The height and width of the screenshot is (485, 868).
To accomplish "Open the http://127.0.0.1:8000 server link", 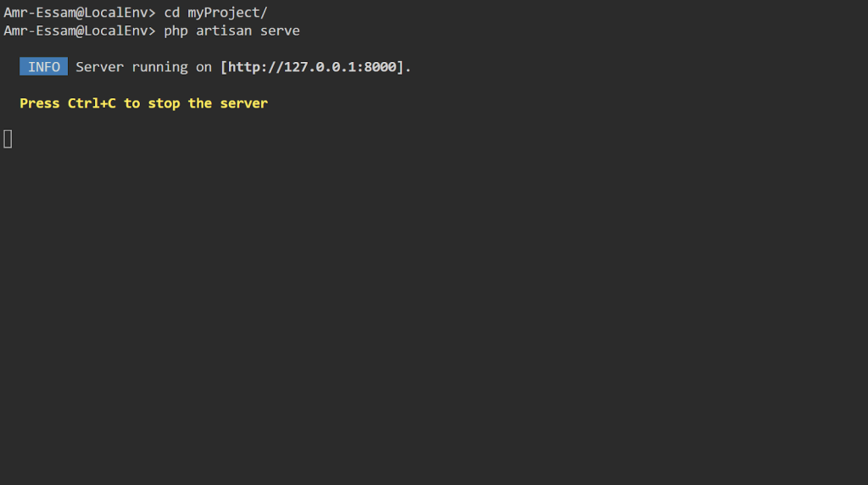I will tap(312, 67).
